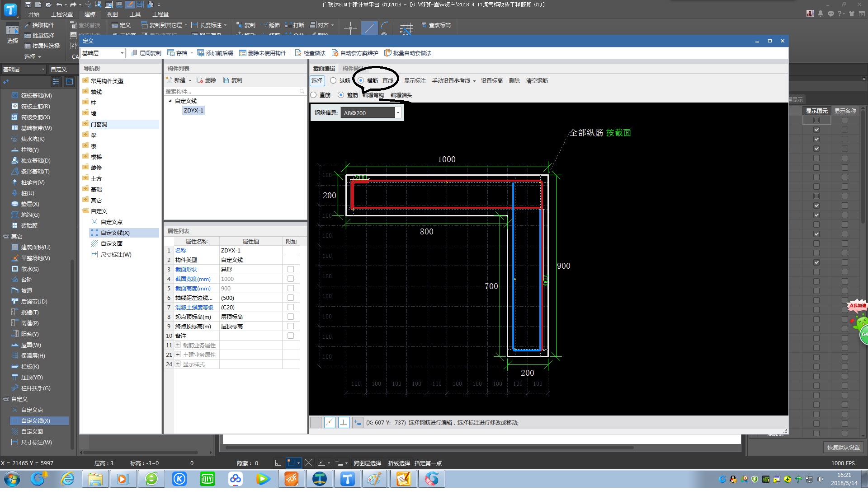The width and height of the screenshot is (868, 495).
Task: Click 检查做法 toolbar item
Action: [310, 53]
